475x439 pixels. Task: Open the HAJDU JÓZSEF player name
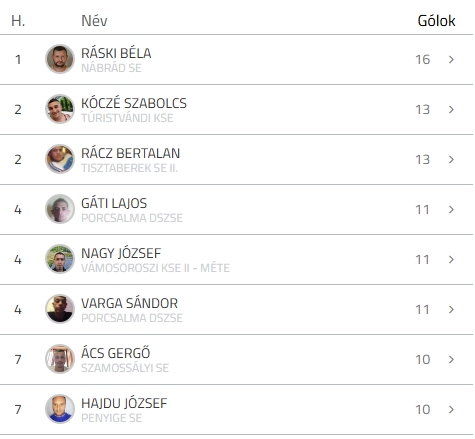point(124,403)
